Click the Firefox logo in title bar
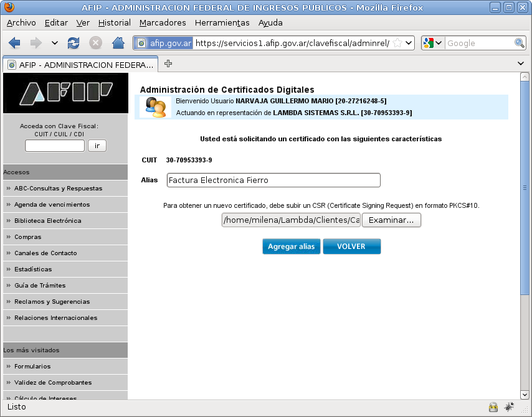 click(9, 7)
